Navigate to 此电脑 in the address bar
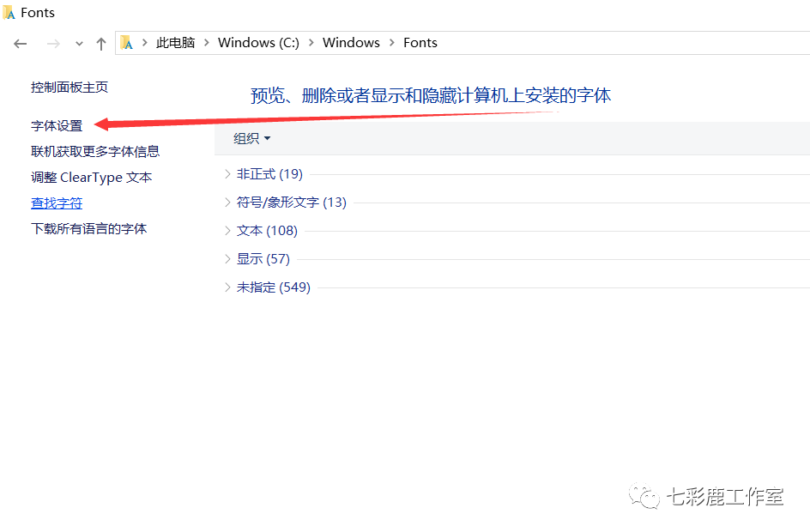 click(175, 42)
